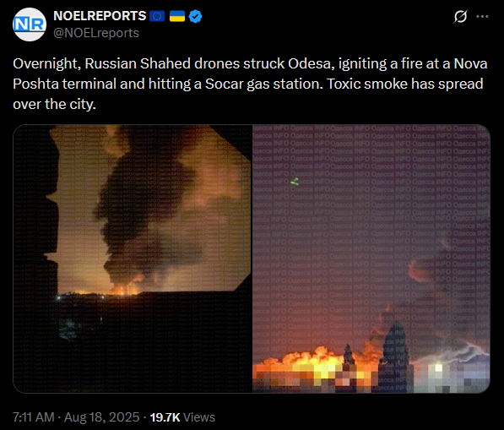The width and height of the screenshot is (504, 430).
Task: Click the pixelated flames in the right photo
Action: point(315,368)
